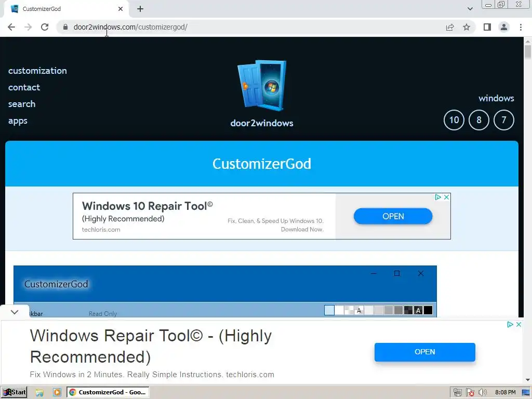Click the bottom ad Windows Repair Tool headline
Image resolution: width=532 pixels, height=399 pixels.
(x=151, y=346)
